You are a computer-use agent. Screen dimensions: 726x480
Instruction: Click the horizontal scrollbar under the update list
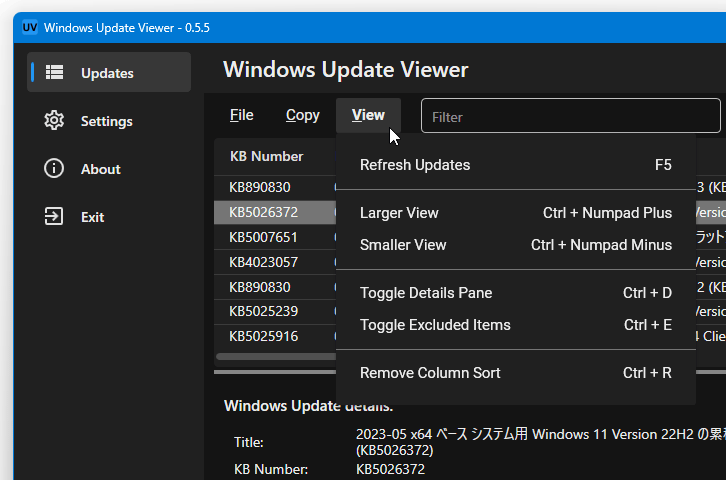point(276,356)
